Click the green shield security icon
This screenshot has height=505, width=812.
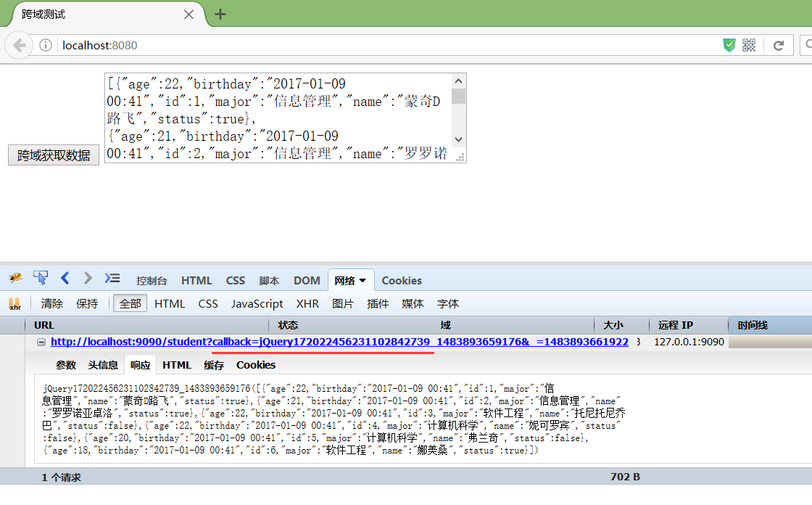coord(729,46)
